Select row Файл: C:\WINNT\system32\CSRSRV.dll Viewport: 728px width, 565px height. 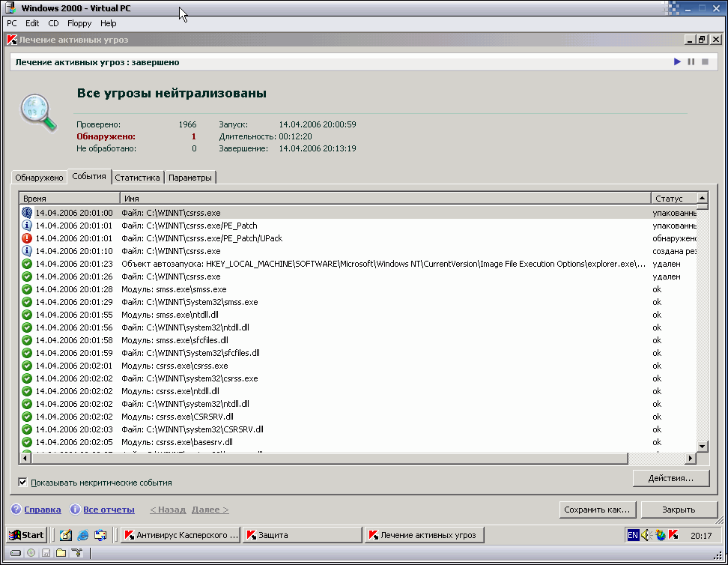(358, 429)
